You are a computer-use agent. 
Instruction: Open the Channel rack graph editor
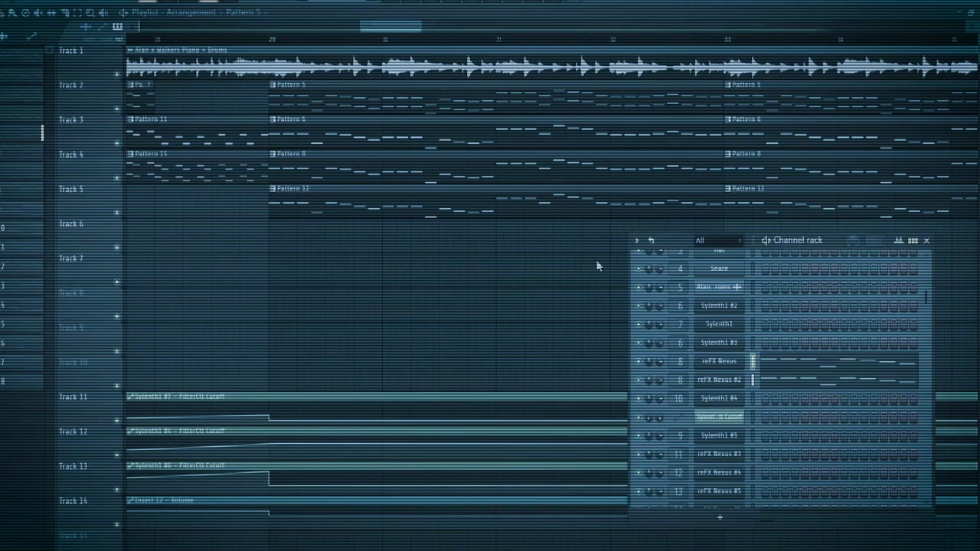click(899, 240)
